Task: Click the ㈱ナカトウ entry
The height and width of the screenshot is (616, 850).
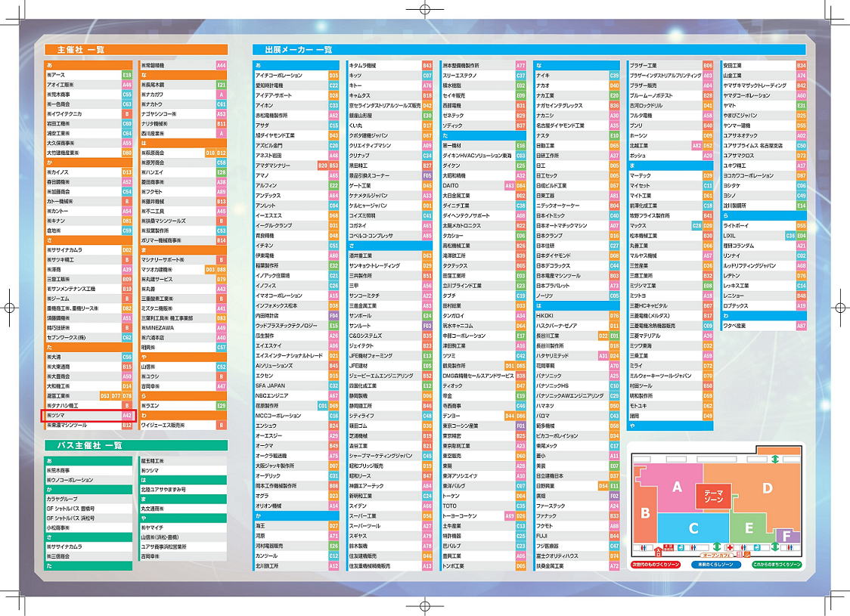Action: click(x=183, y=104)
